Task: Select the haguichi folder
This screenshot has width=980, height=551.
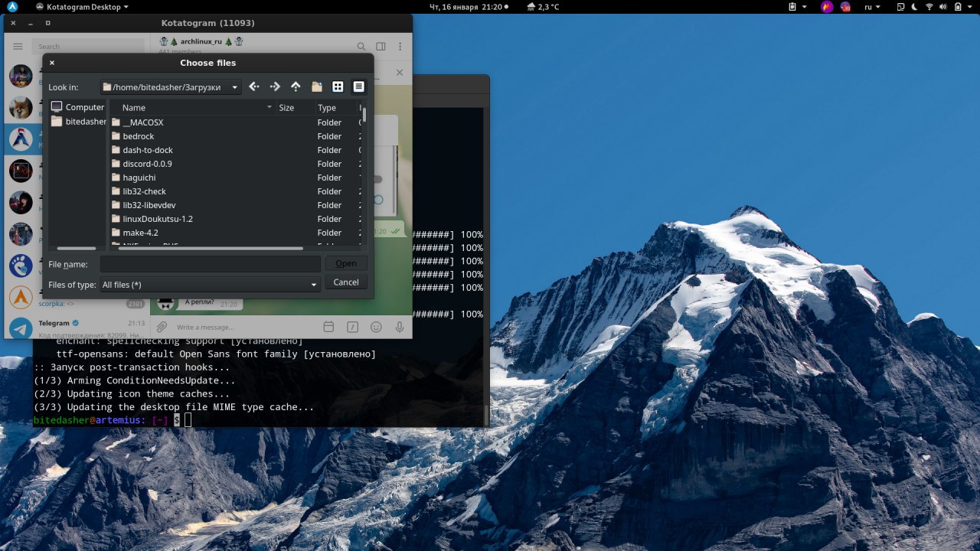Action: click(x=139, y=178)
